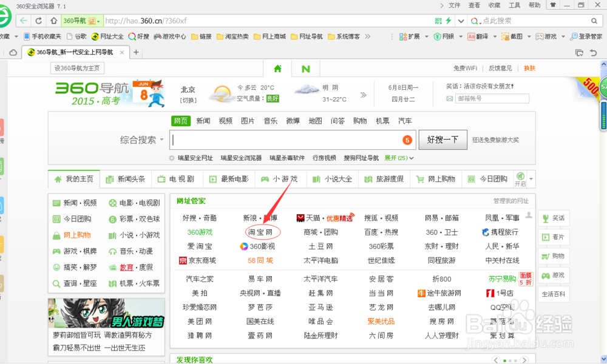Select the 视频 search tab
This screenshot has width=607, height=364.
point(225,121)
